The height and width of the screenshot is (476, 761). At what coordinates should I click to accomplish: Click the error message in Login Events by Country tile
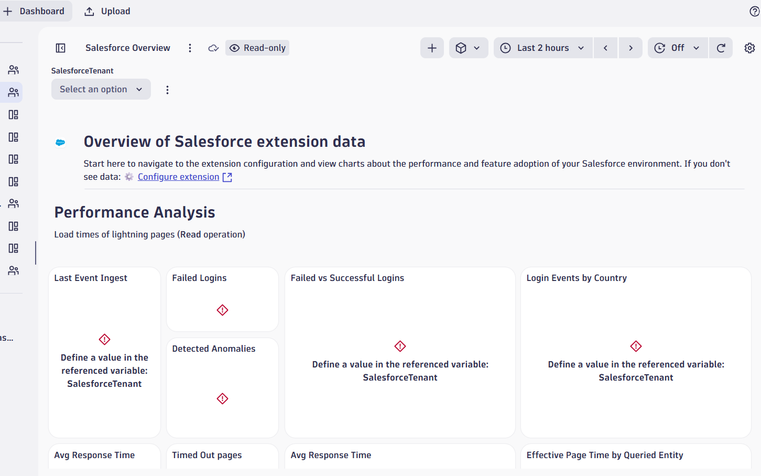(x=636, y=371)
